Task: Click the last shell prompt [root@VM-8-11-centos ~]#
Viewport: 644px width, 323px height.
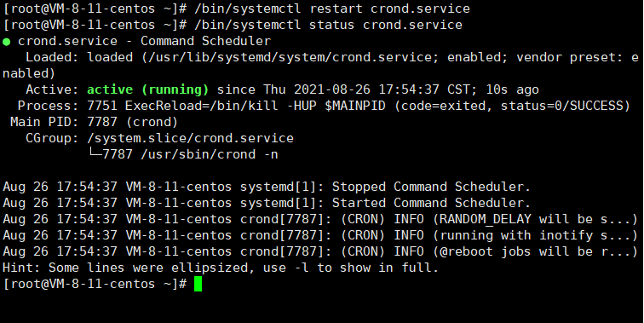Action: click(x=95, y=284)
